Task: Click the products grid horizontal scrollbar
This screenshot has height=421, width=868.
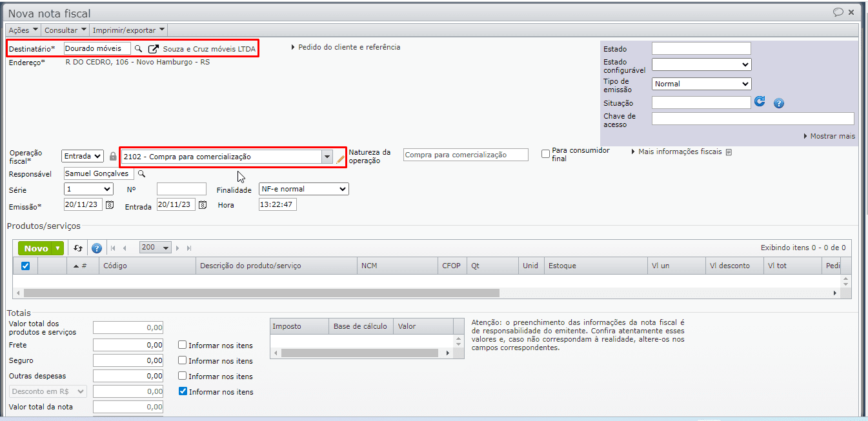Action: (x=261, y=293)
